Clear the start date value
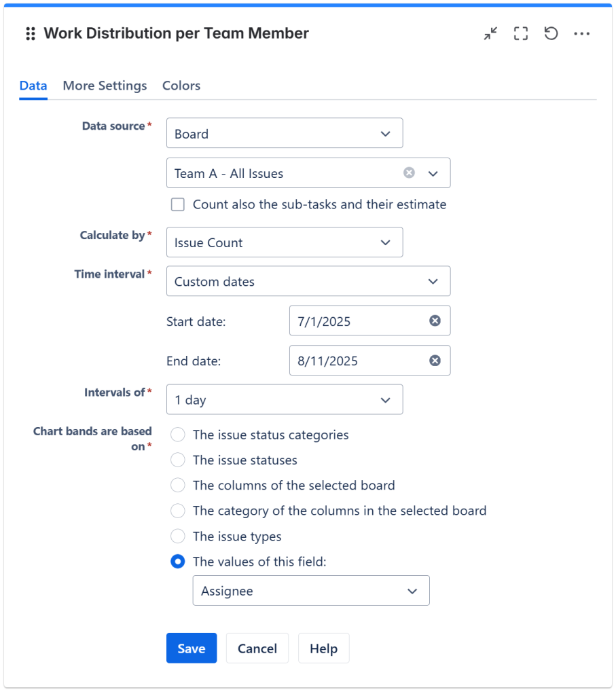 click(x=435, y=321)
